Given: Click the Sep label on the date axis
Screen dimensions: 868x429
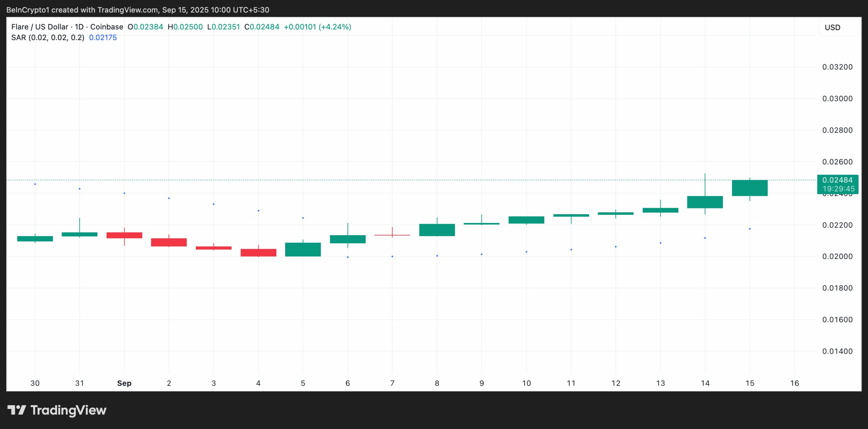Looking at the screenshot, I should point(124,383).
